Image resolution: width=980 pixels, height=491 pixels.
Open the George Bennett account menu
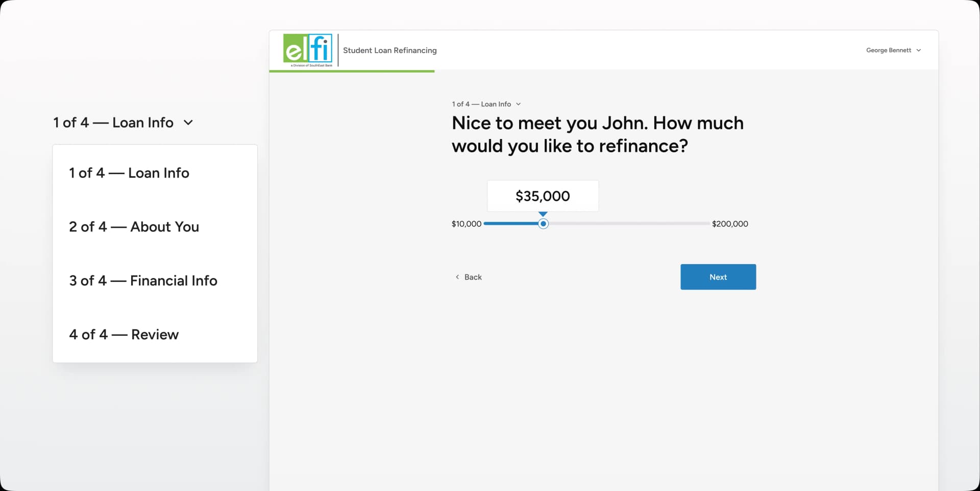[889, 51]
